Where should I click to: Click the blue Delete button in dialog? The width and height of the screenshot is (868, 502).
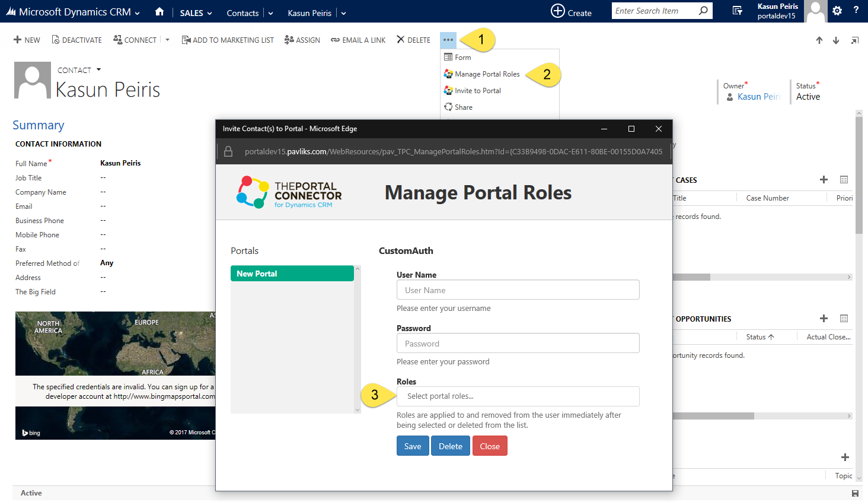(451, 446)
